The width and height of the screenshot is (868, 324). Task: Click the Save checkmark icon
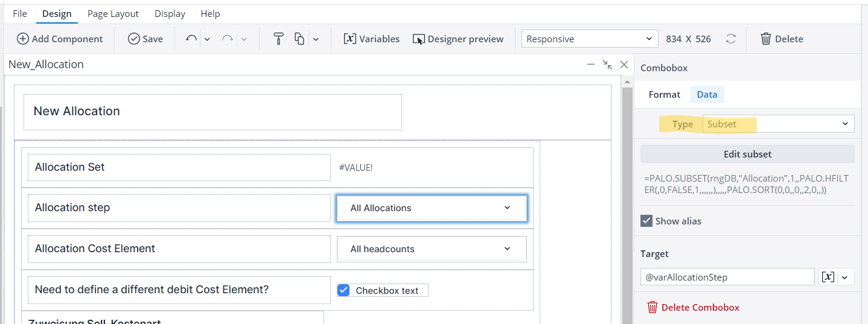click(x=134, y=39)
